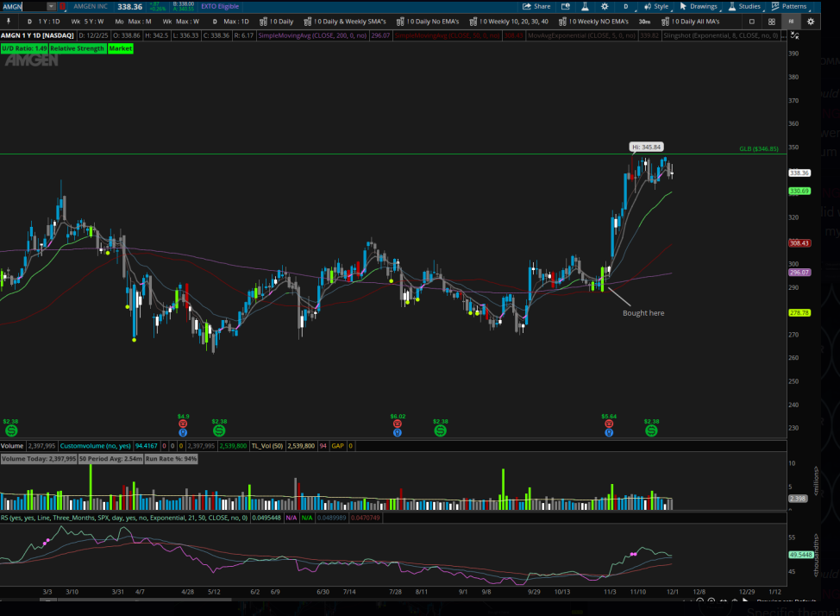
Task: Switch to single chart layout icon
Action: [752, 22]
